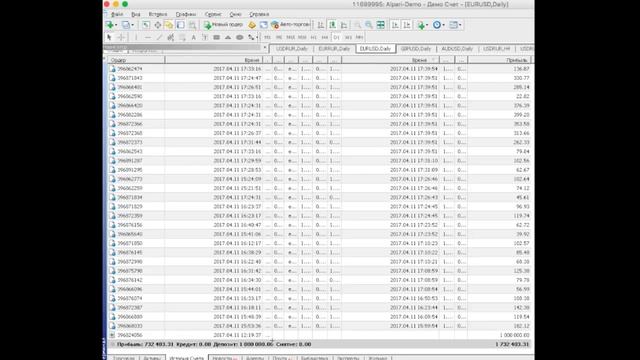Toggle chart shift icon
The image size is (640, 360).
pos(407,25)
